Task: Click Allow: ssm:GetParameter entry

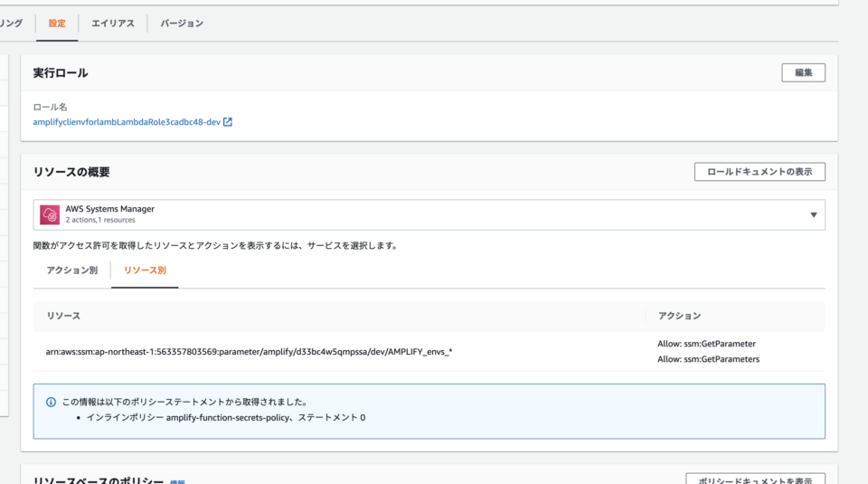Action: tap(706, 344)
